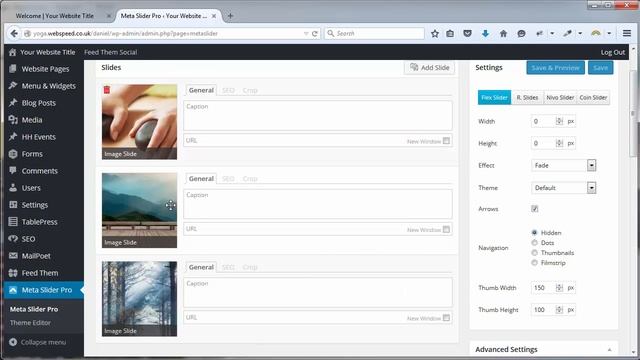Open the downloads arrow icon
Screen dimensions: 640x360
tap(485, 33)
